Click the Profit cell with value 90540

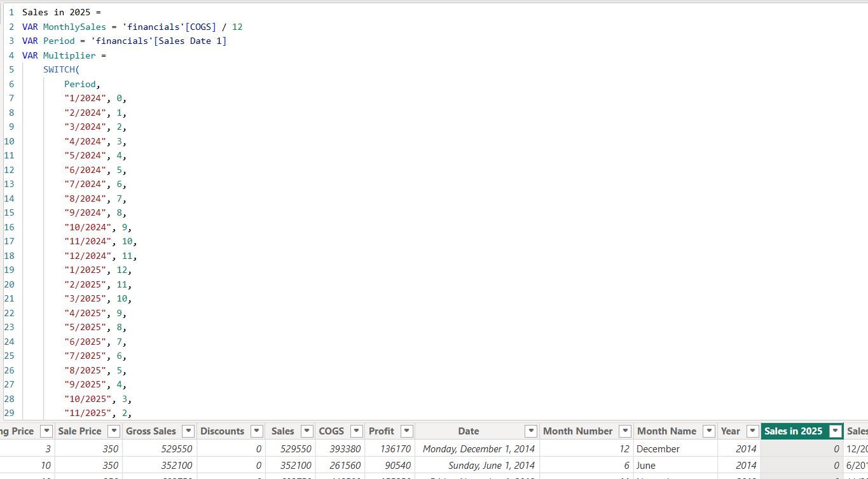pyautogui.click(x=390, y=466)
